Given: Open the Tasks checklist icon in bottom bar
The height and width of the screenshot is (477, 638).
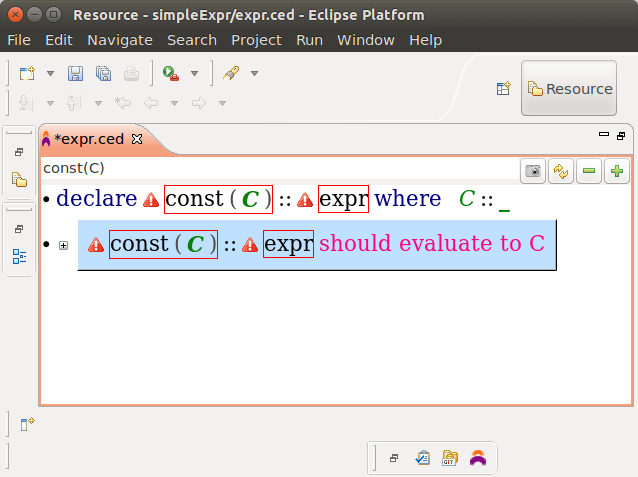Looking at the screenshot, I should click(422, 457).
